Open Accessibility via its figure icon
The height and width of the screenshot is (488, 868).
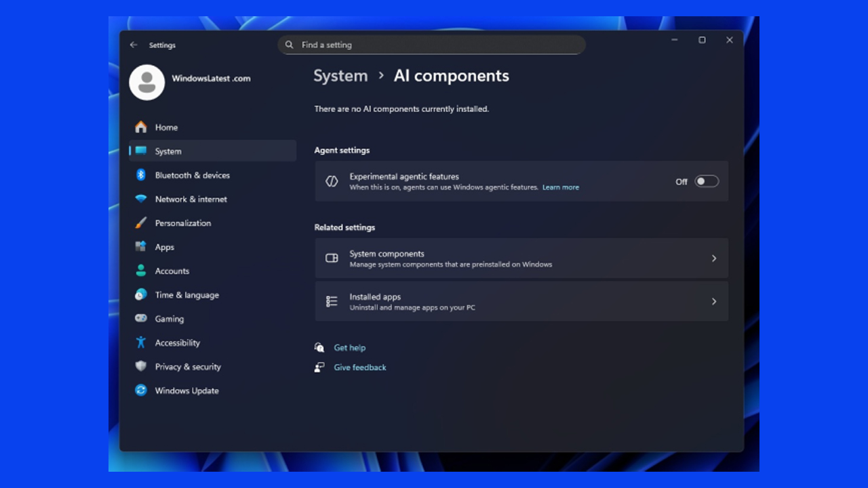click(141, 342)
